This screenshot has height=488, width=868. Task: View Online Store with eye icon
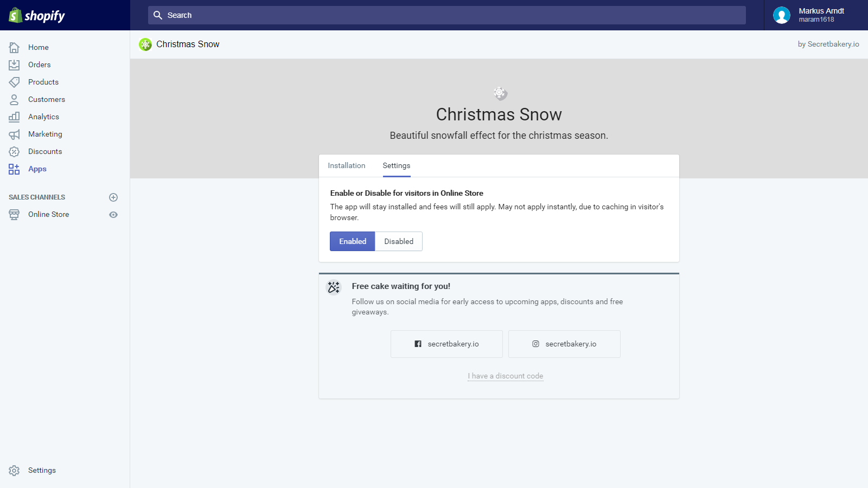(113, 215)
